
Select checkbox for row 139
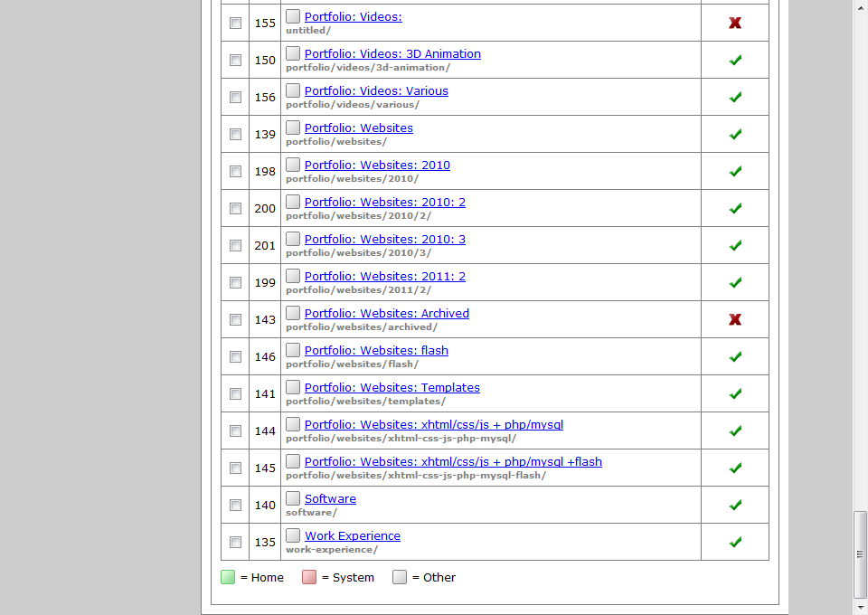click(235, 134)
